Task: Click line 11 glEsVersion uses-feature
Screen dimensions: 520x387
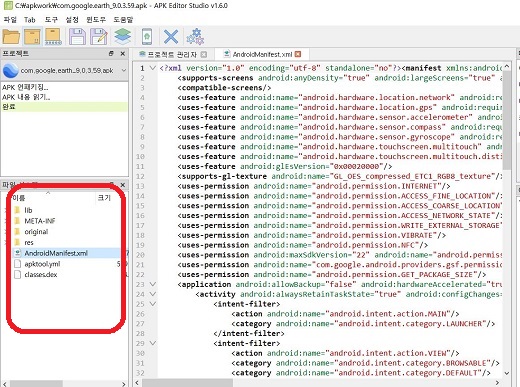Action: pyautogui.click(x=285, y=166)
